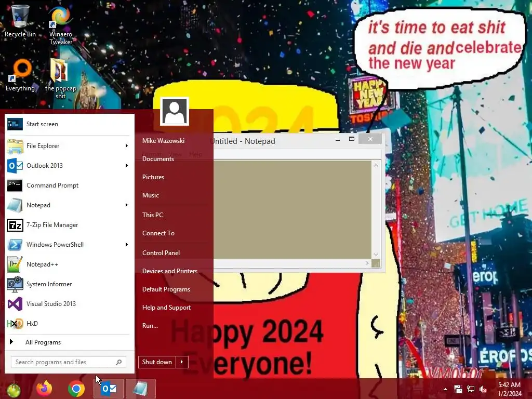Image resolution: width=532 pixels, height=399 pixels.
Task: Maximize the Untitled - Notepad window
Action: pyautogui.click(x=352, y=139)
